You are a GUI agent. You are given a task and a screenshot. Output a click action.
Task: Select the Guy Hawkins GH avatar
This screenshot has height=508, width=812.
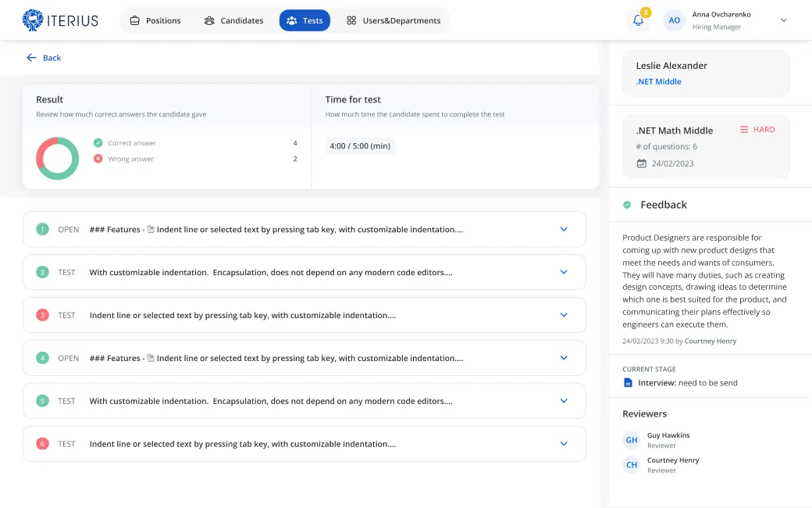632,440
